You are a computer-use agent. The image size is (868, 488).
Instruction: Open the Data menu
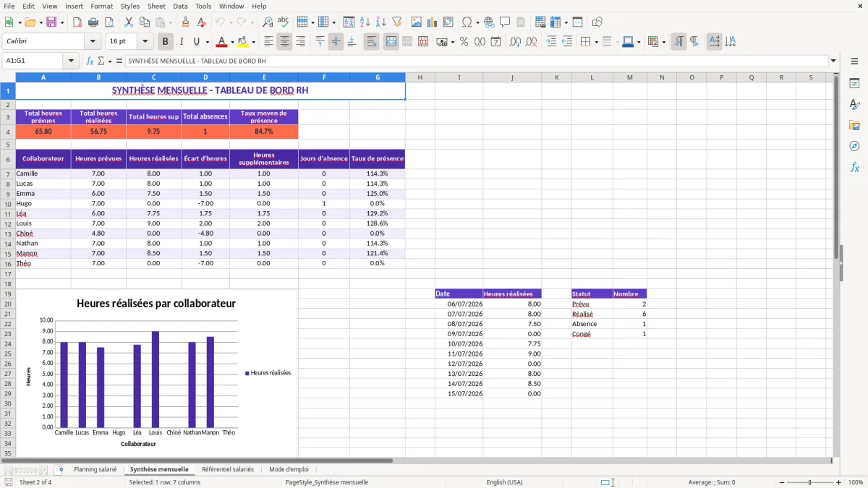click(180, 6)
